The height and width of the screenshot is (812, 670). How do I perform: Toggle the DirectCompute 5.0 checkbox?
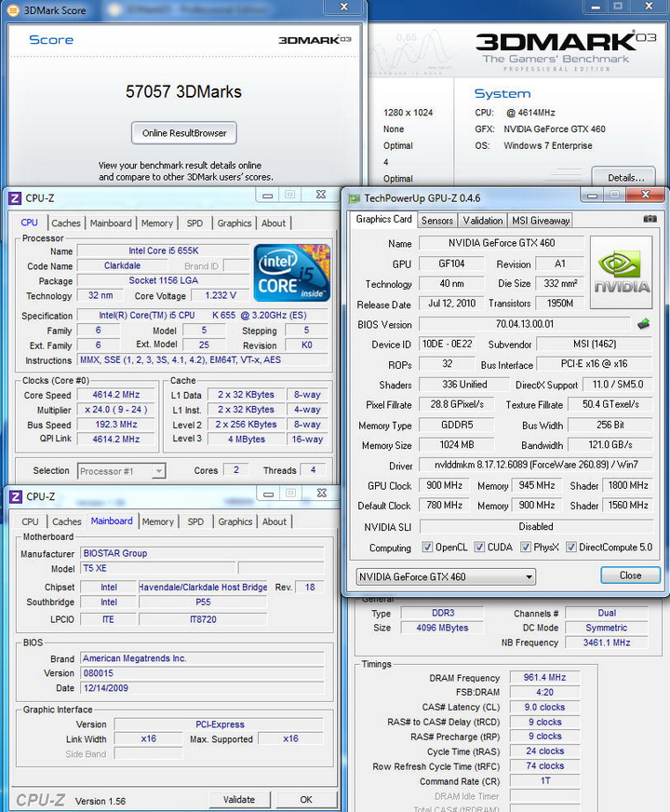(571, 547)
